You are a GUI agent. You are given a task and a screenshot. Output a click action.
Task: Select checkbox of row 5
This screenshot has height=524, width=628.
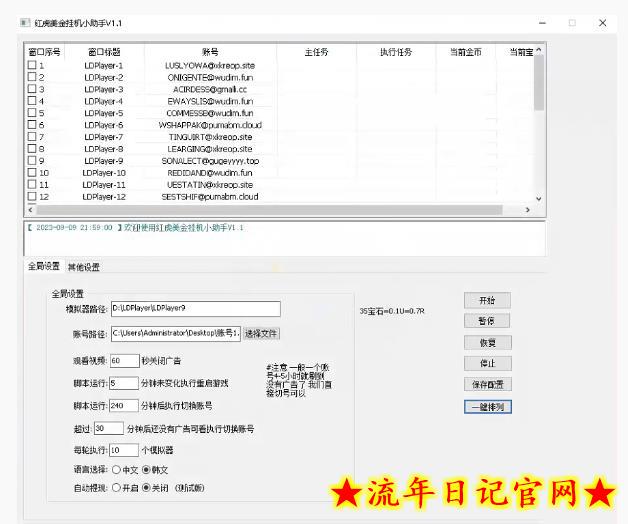32,113
